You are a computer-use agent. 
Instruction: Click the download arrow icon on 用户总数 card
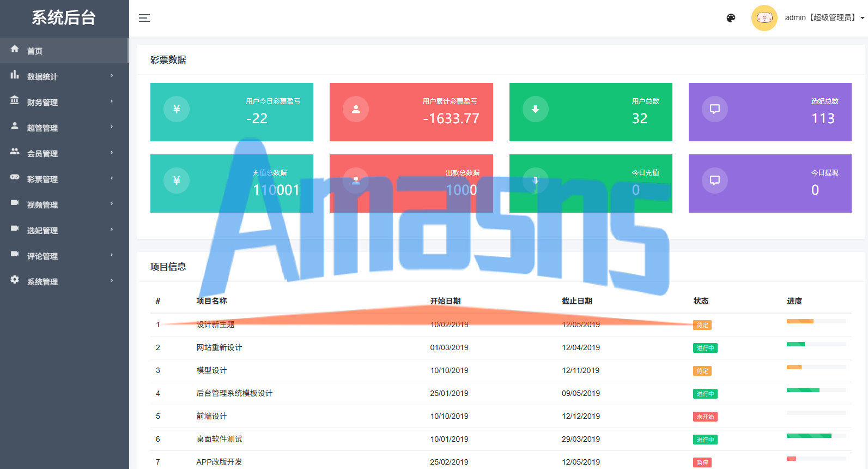tap(536, 109)
